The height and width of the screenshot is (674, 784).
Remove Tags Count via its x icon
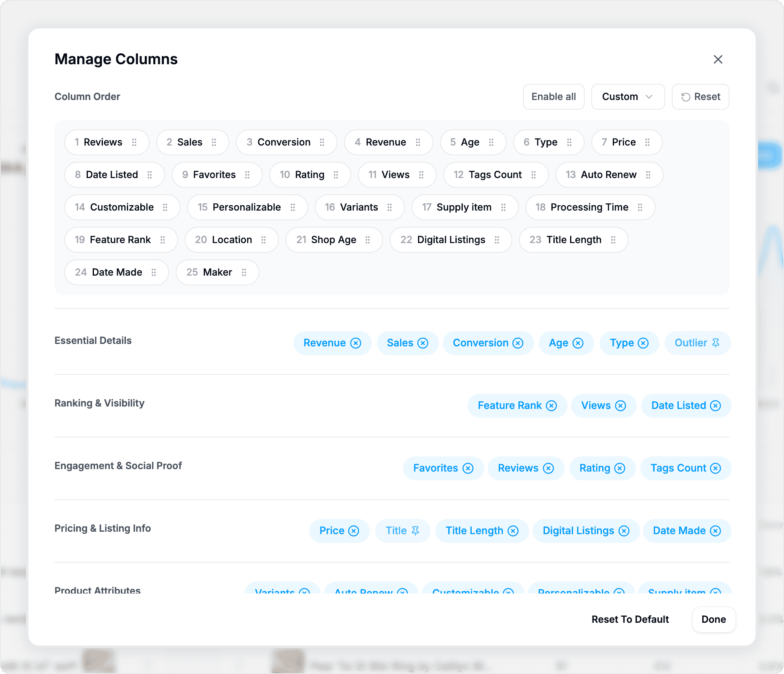tap(715, 468)
